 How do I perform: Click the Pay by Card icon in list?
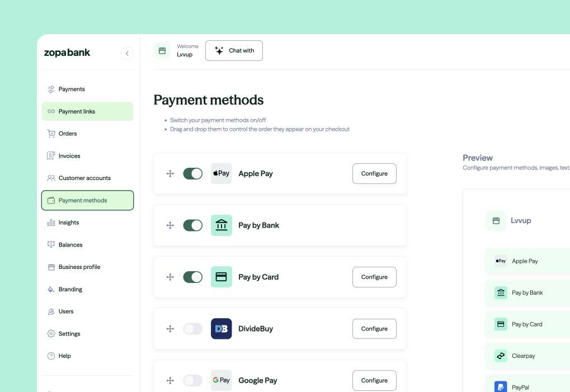pos(222,277)
